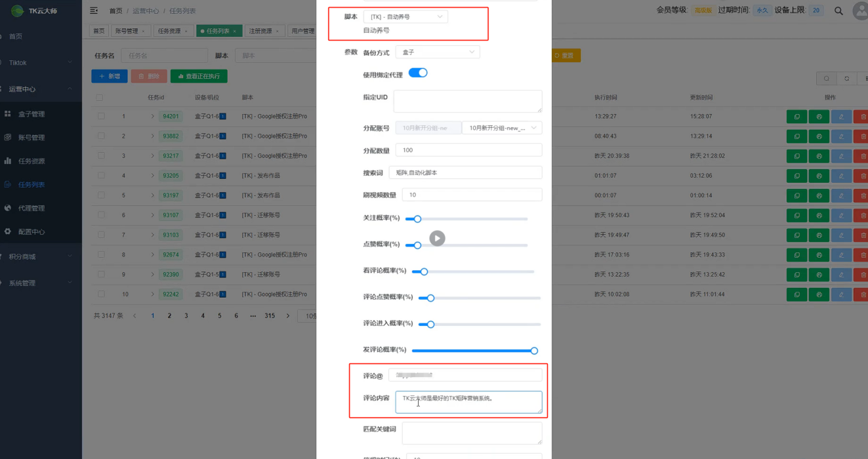This screenshot has width=868, height=459.
Task: Open the 首页 breadcrumb menu item
Action: click(115, 10)
